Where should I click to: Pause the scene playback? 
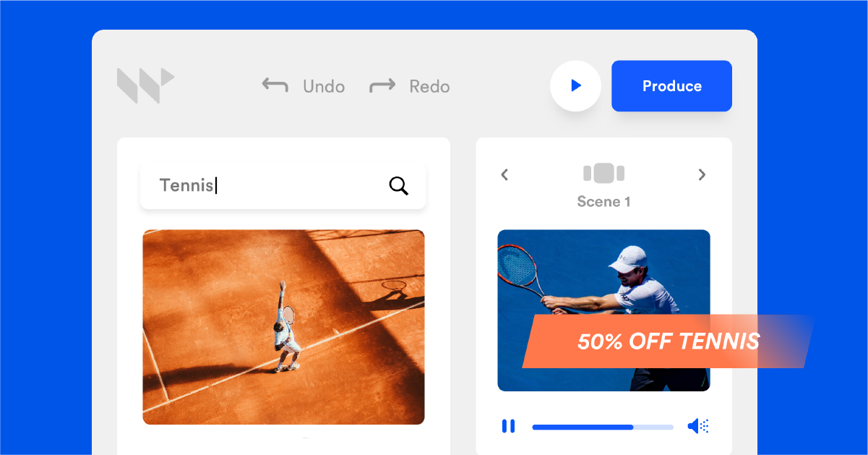pos(508,426)
